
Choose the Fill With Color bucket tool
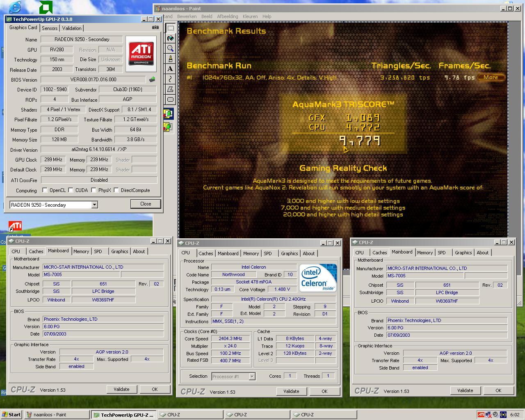click(171, 38)
